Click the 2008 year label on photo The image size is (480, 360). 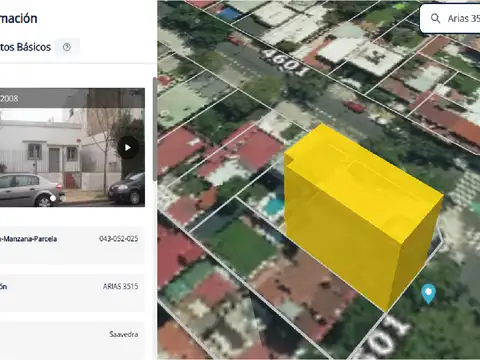[9, 98]
